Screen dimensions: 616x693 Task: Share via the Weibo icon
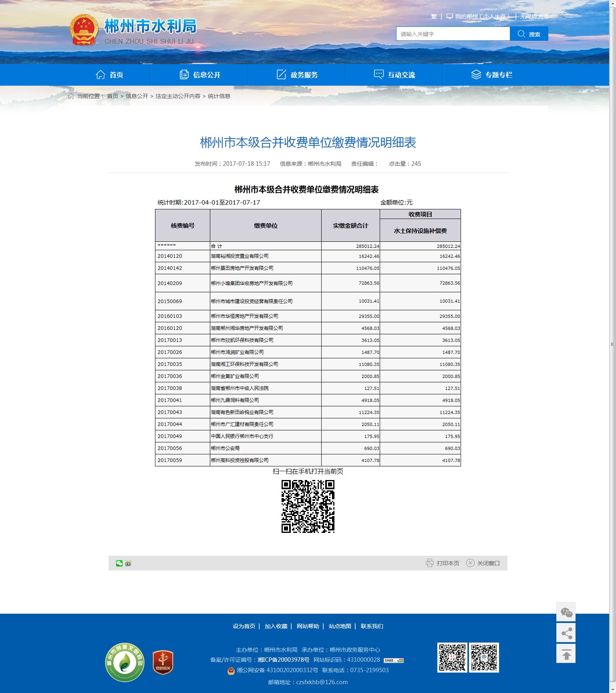coord(128,563)
